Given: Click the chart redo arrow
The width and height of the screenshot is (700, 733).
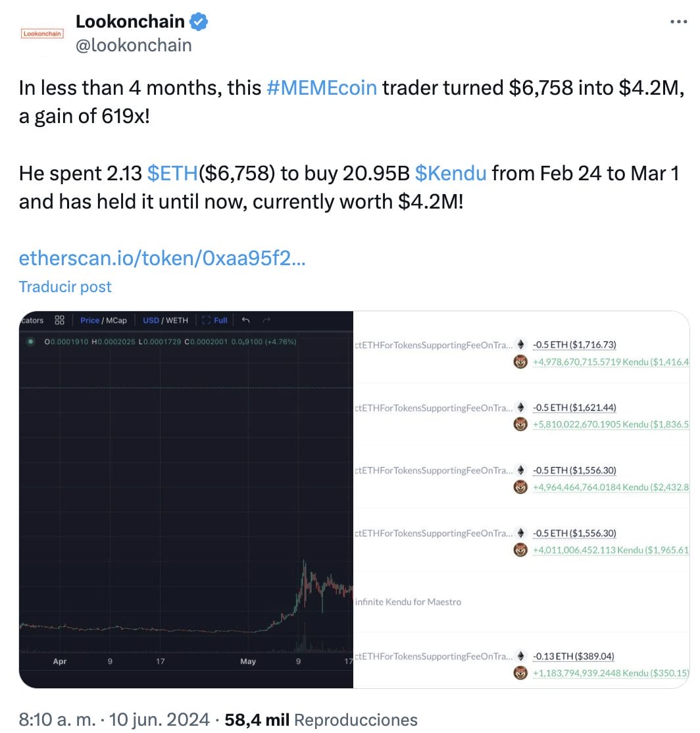Looking at the screenshot, I should pos(266,320).
